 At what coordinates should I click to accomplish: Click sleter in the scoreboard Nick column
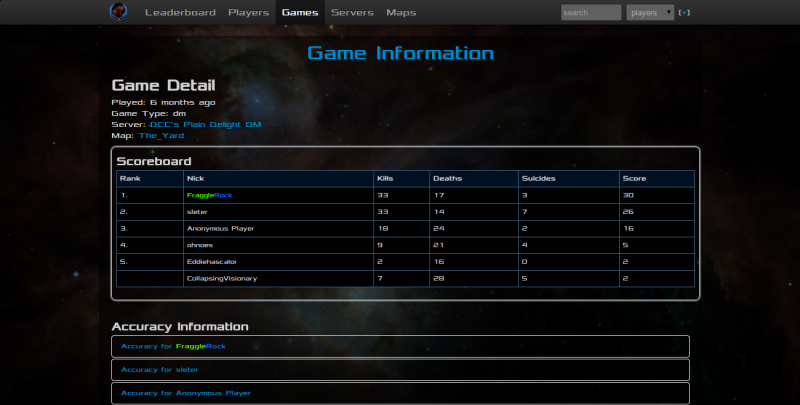coord(198,212)
